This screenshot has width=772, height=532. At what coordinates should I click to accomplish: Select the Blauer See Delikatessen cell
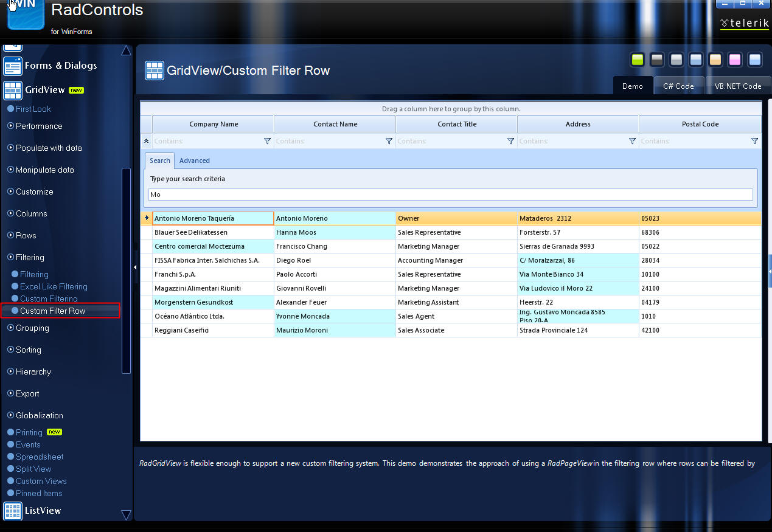(214, 232)
